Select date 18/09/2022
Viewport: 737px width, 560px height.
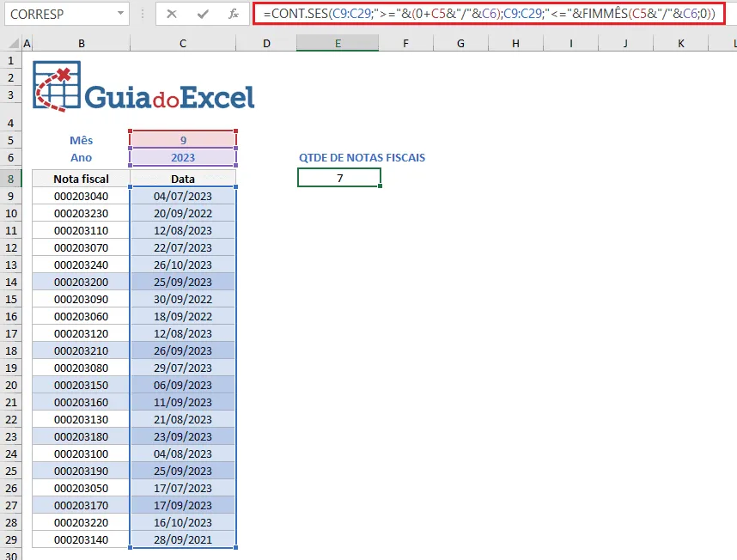click(x=183, y=317)
